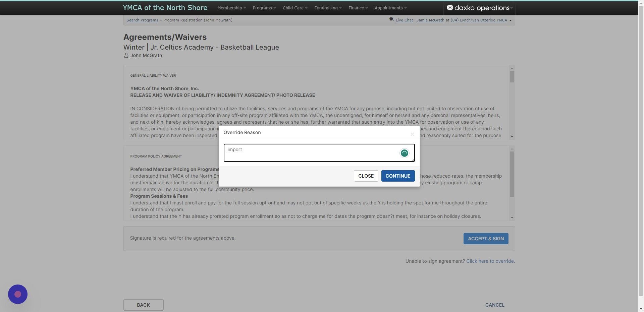Open the purple chat widget bubble

18,294
